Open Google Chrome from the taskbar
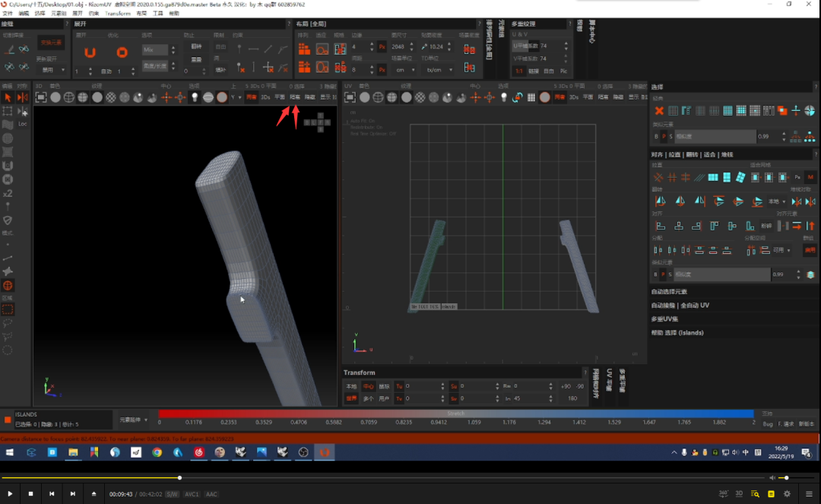821x504 pixels. [157, 452]
